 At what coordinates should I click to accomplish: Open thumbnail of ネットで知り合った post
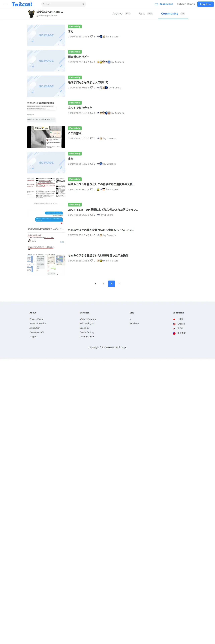click(x=46, y=112)
